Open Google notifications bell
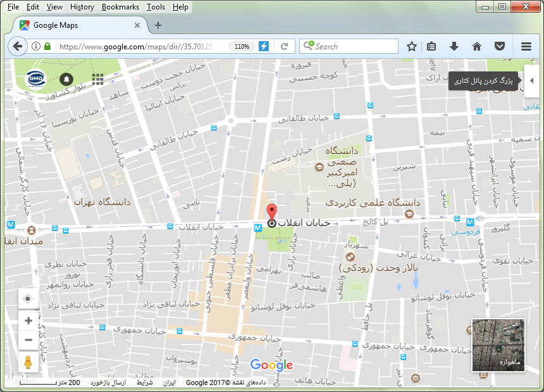This screenshot has height=392, width=544. 66,79
